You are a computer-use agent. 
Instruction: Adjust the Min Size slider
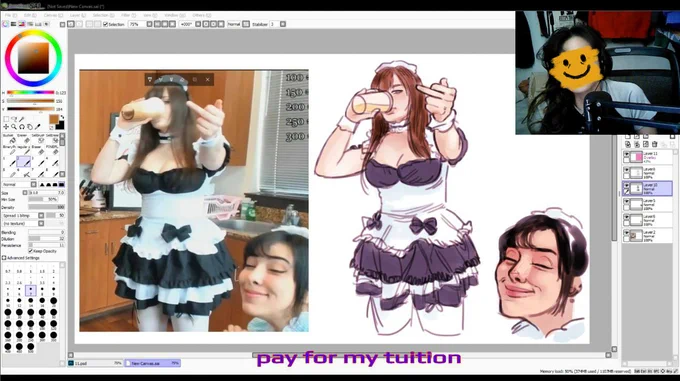coord(42,200)
